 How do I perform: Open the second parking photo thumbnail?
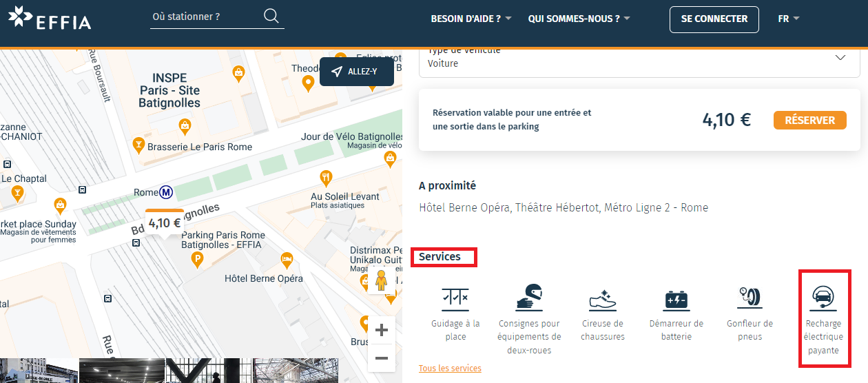tap(122, 371)
